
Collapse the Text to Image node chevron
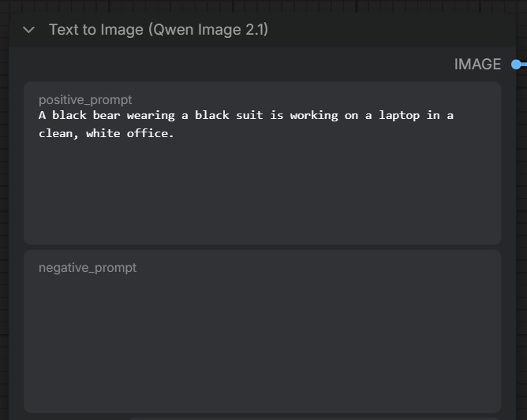point(28,30)
